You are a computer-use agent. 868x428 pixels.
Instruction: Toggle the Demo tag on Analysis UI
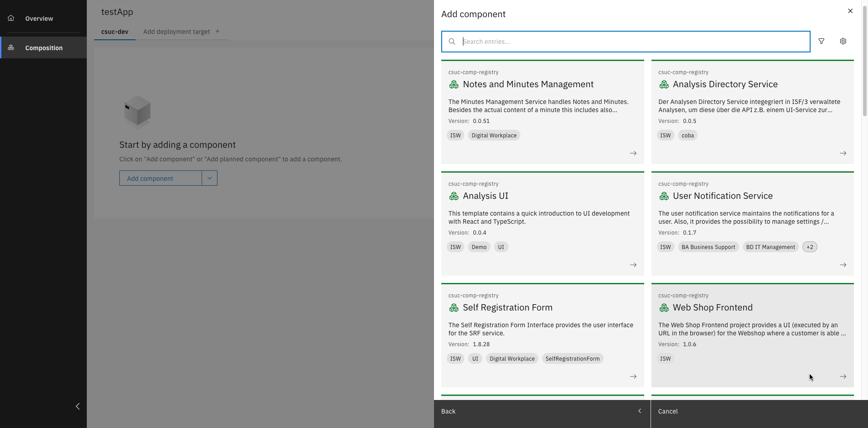[479, 247]
